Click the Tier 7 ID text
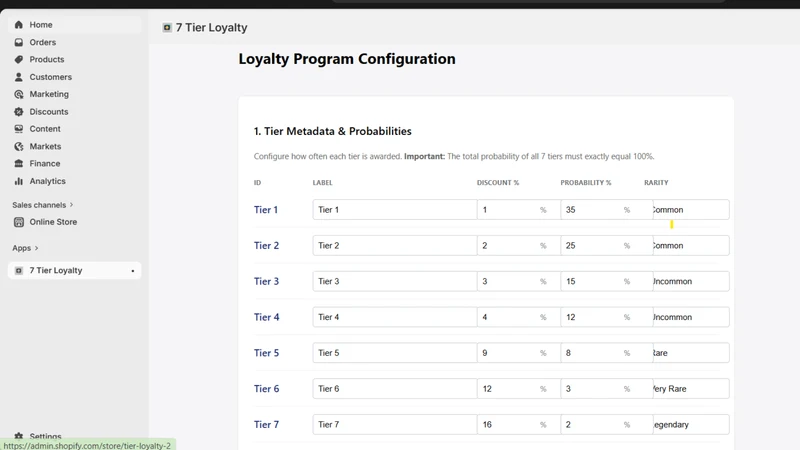The width and height of the screenshot is (800, 450). [x=266, y=424]
